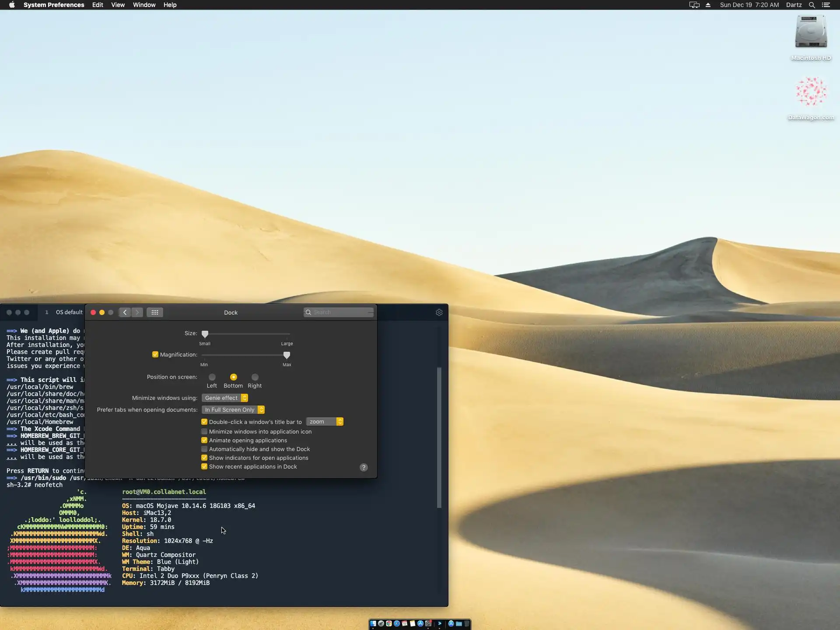
Task: Select Left dock position radio button
Action: (x=212, y=377)
